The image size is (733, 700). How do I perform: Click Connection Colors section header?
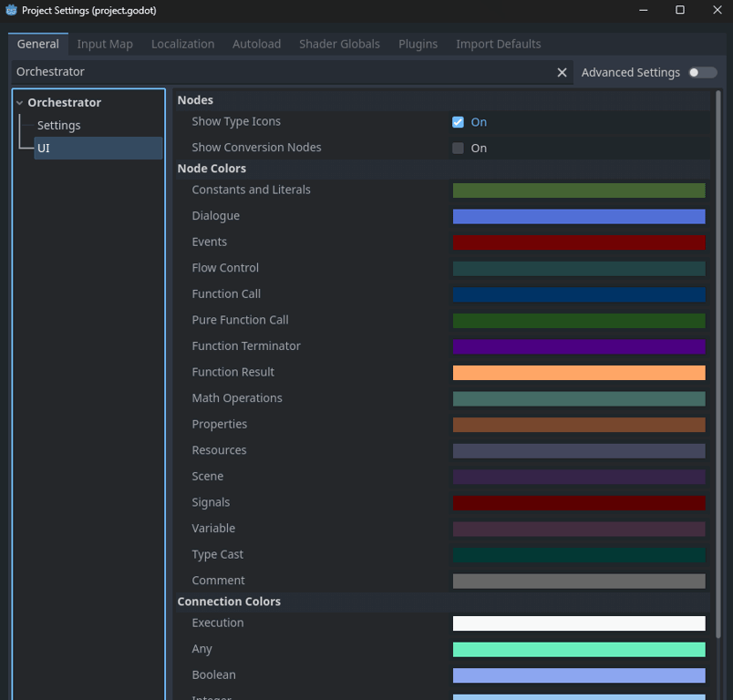[443, 602]
